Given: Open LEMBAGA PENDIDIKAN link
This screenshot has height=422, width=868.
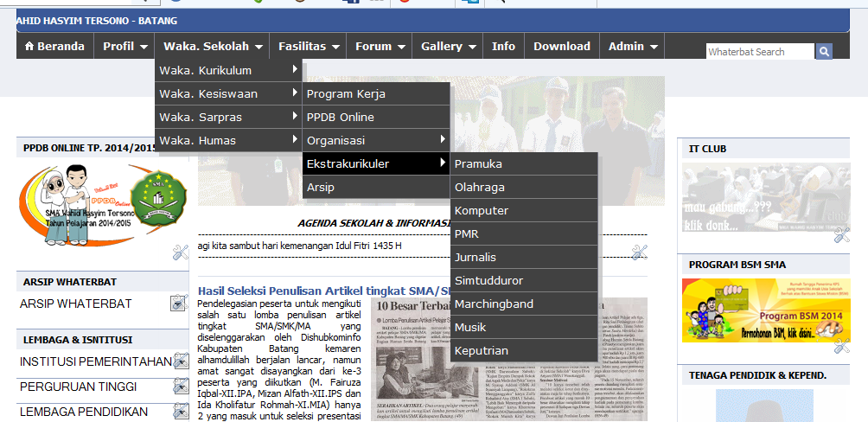Looking at the screenshot, I should coord(84,412).
